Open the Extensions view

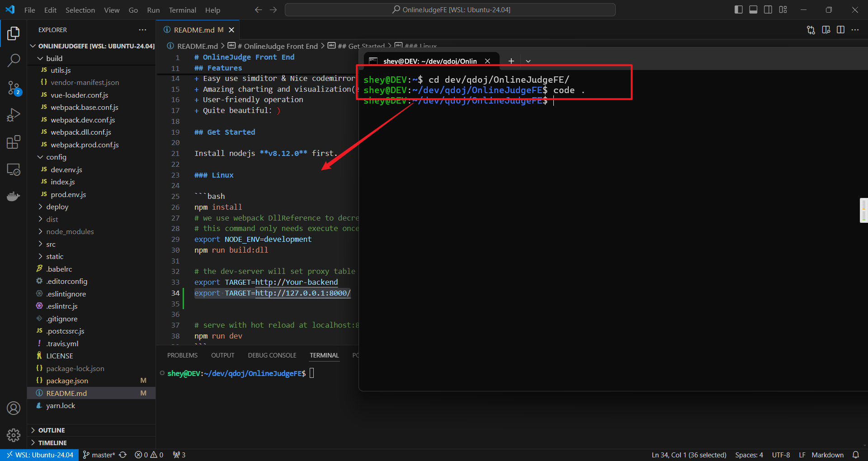coord(14,142)
